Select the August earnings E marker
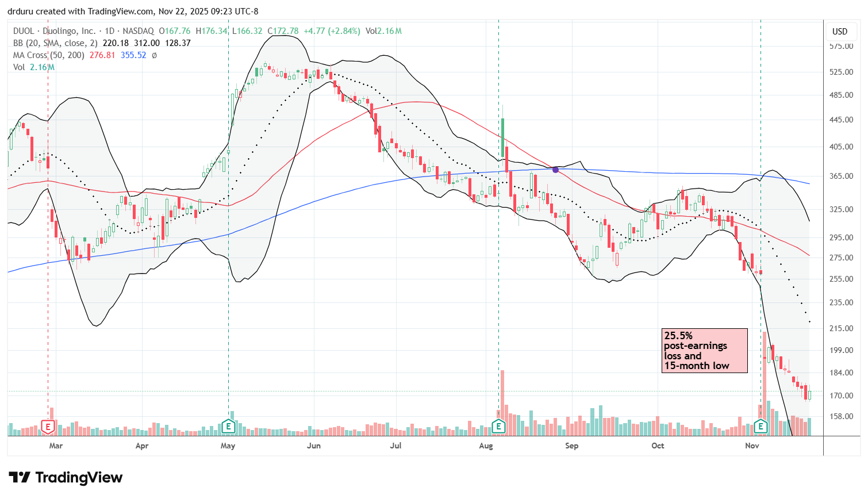Screen dimensions: 868x499 498,427
